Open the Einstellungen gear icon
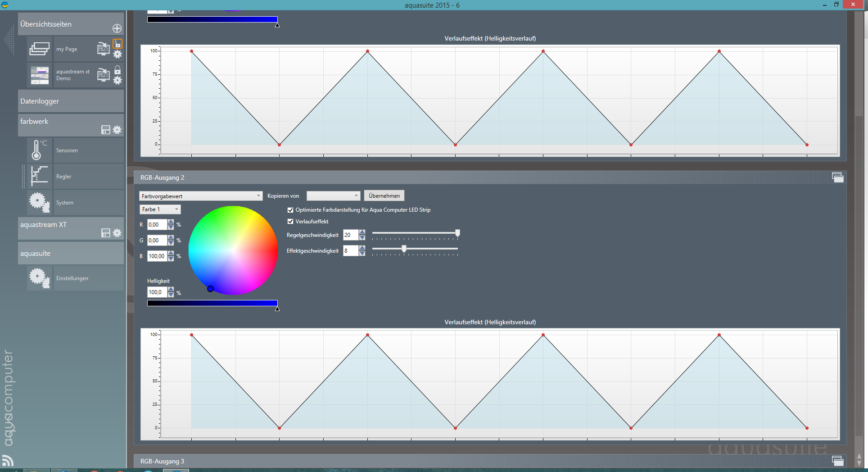 click(x=39, y=278)
